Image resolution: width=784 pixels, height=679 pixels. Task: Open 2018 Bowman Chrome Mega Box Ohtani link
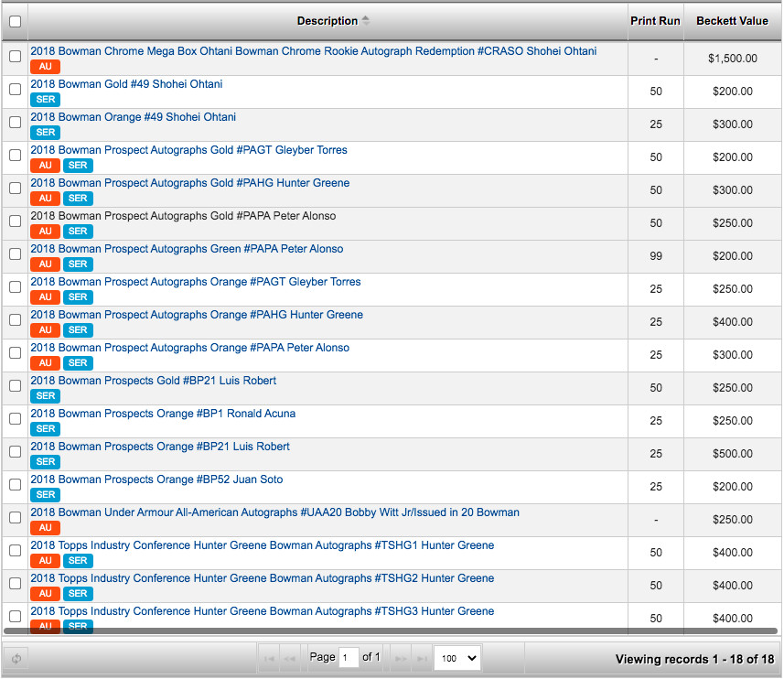pyautogui.click(x=314, y=51)
